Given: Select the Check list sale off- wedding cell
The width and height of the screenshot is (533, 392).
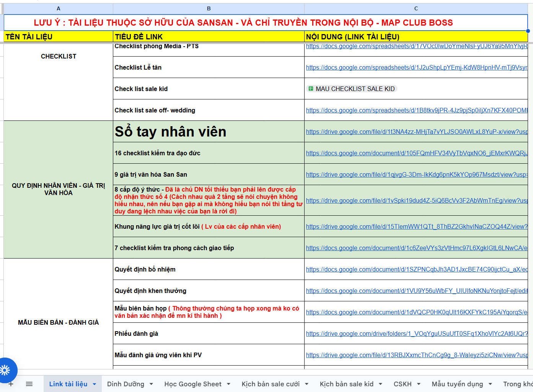Looking at the screenshot, I should (209, 110).
